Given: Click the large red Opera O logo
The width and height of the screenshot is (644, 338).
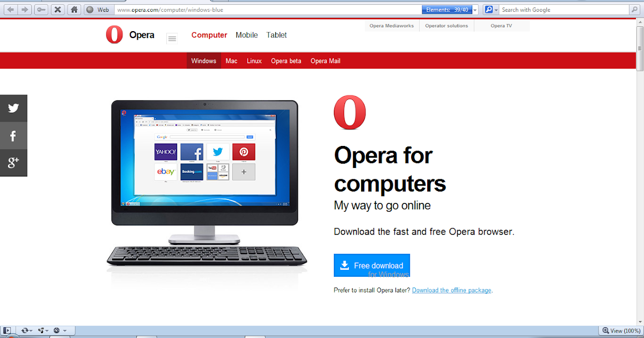Looking at the screenshot, I should click(x=350, y=113).
